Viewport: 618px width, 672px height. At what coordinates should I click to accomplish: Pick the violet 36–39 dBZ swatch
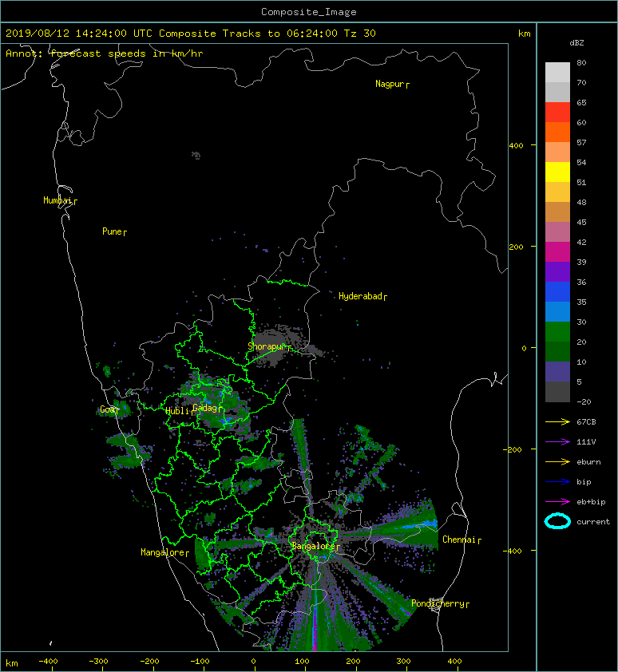(x=557, y=271)
